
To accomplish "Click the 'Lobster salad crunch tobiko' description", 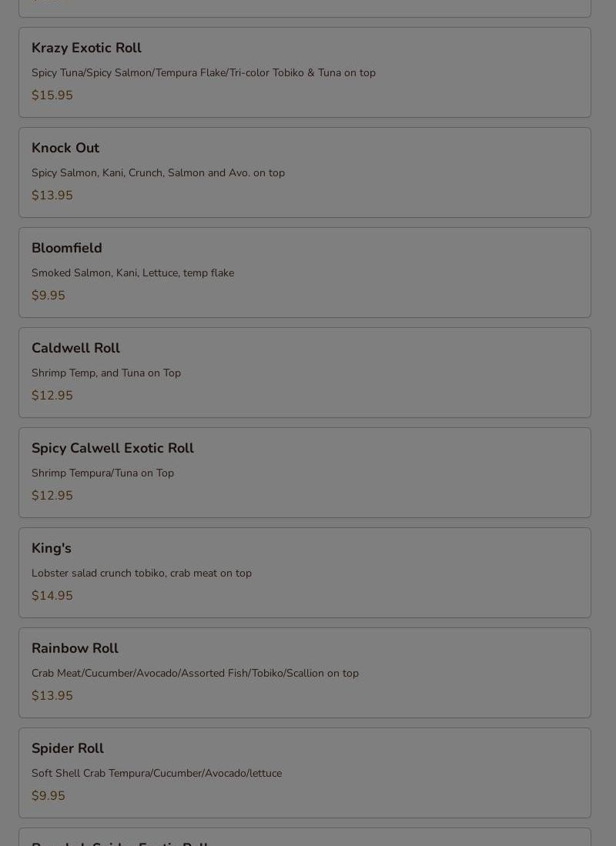I will (x=142, y=573).
